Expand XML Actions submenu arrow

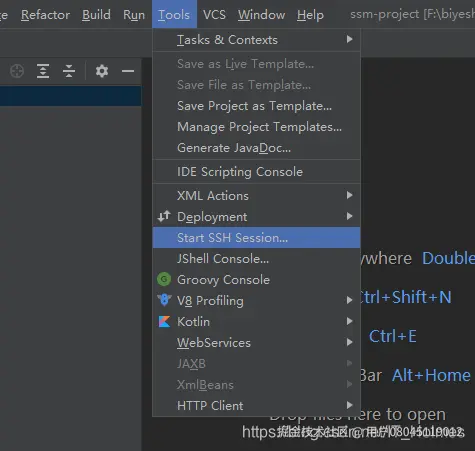[349, 195]
